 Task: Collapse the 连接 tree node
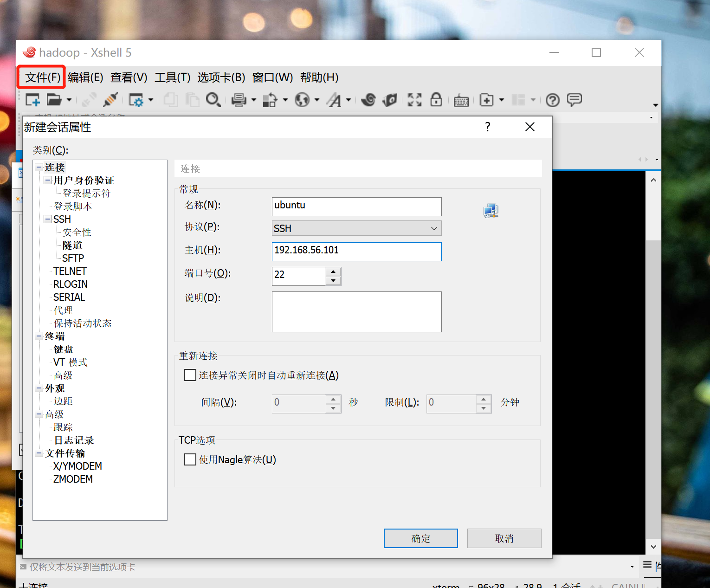39,167
